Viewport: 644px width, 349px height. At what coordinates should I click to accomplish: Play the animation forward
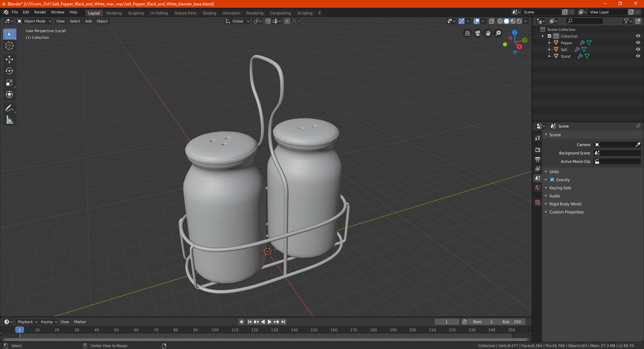coord(270,322)
